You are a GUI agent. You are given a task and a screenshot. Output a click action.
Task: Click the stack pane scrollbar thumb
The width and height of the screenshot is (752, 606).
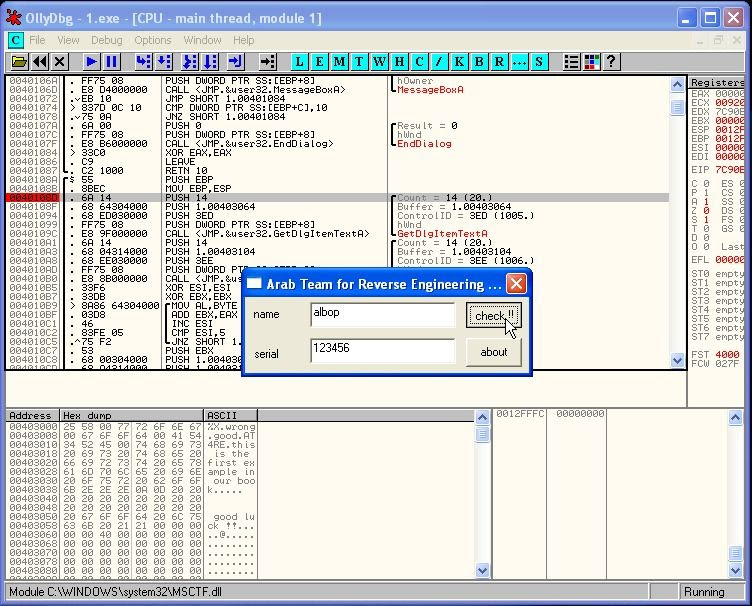click(x=735, y=554)
